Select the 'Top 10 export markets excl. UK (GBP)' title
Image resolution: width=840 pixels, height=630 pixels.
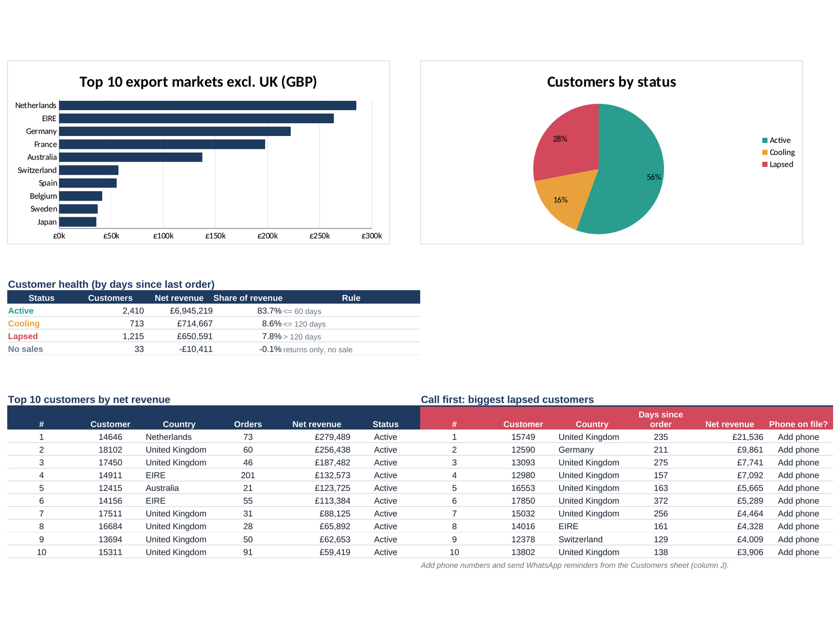(x=198, y=82)
